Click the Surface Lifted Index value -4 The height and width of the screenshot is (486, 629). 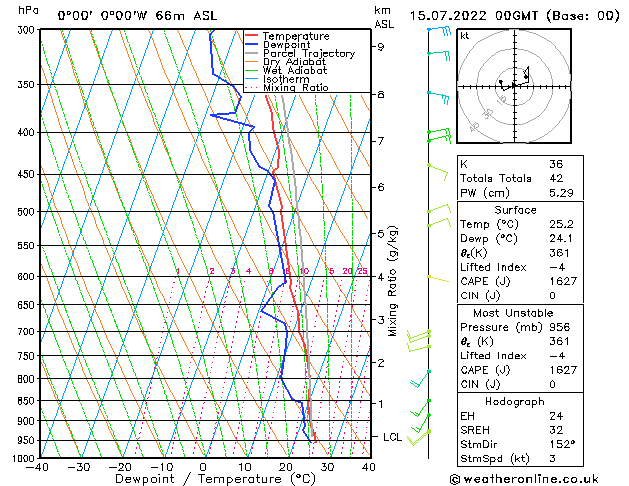point(557,267)
